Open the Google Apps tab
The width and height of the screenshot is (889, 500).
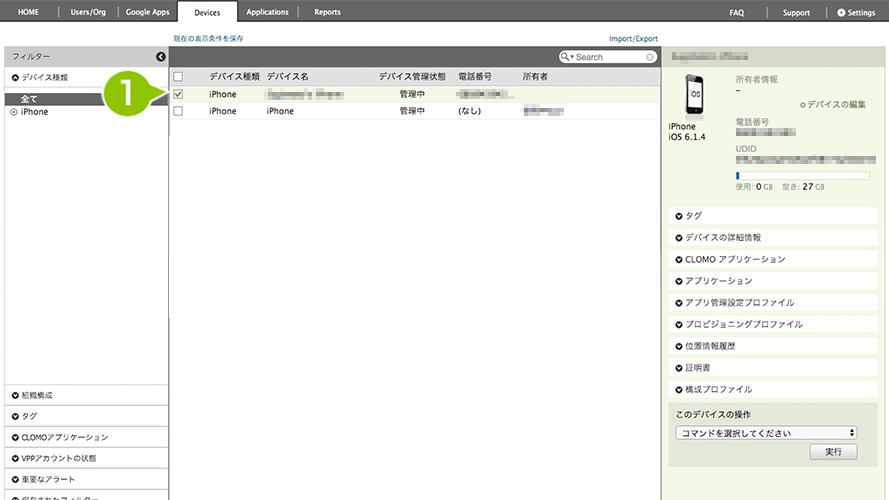pos(147,12)
